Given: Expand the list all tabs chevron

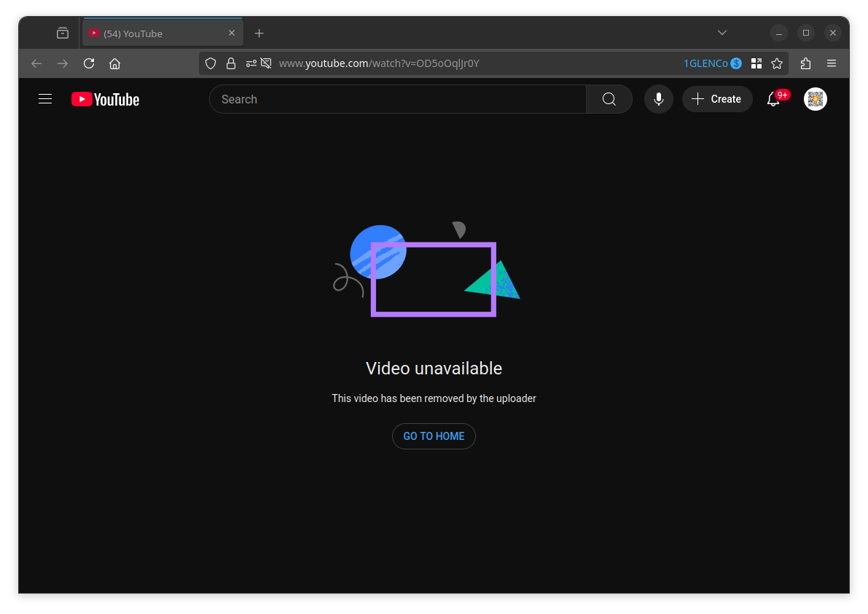Looking at the screenshot, I should point(722,34).
